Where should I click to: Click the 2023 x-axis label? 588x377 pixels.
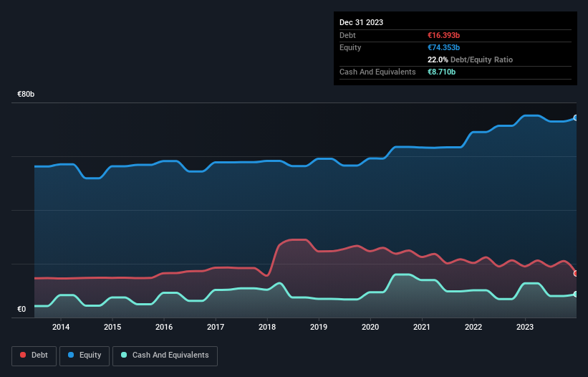525,327
